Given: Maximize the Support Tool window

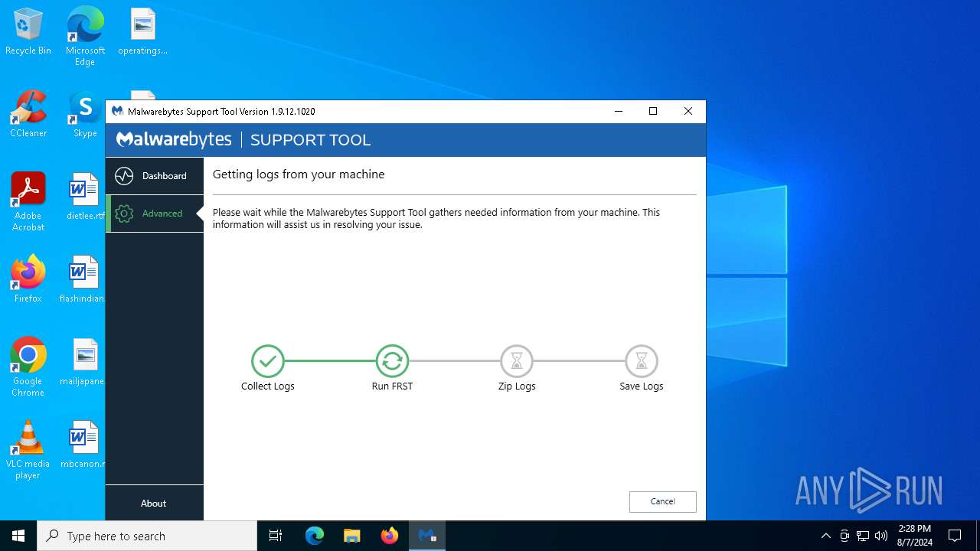Looking at the screenshot, I should [653, 111].
